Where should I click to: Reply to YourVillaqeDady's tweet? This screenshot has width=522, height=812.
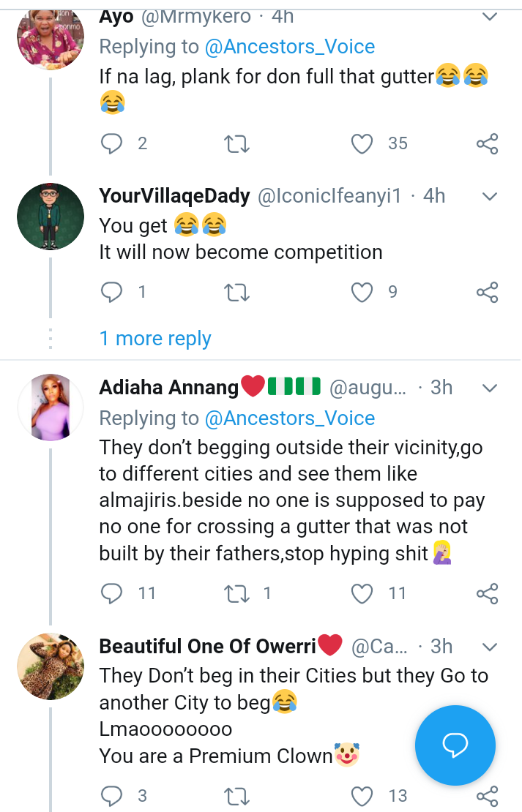[111, 293]
